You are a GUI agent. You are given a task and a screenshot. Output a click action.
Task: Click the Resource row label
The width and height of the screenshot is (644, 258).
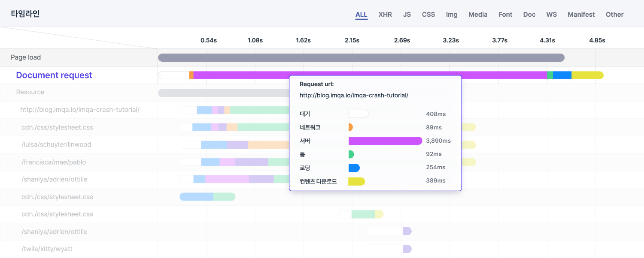tap(30, 92)
